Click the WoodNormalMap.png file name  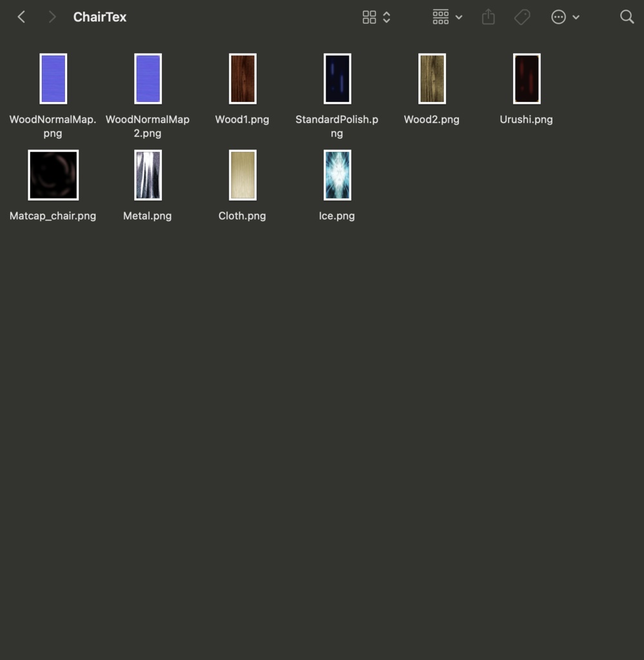pyautogui.click(x=53, y=126)
